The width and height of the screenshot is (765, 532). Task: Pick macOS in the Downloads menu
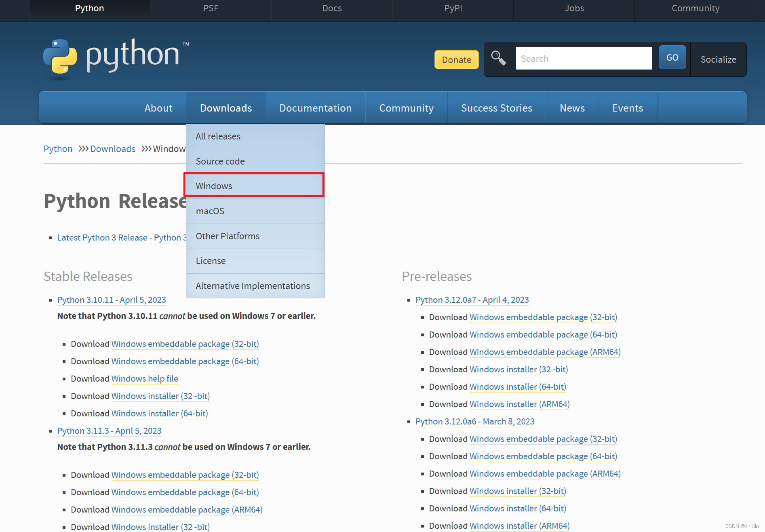coord(255,211)
